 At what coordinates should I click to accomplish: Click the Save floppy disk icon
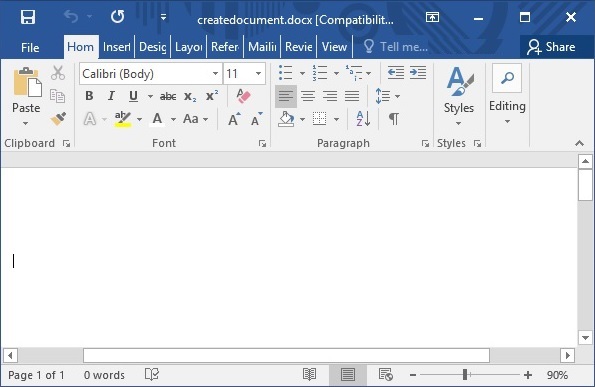click(x=28, y=17)
